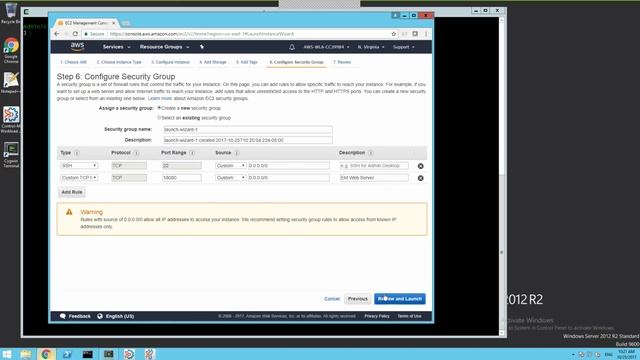Click the EM Web Server description field

374,178
